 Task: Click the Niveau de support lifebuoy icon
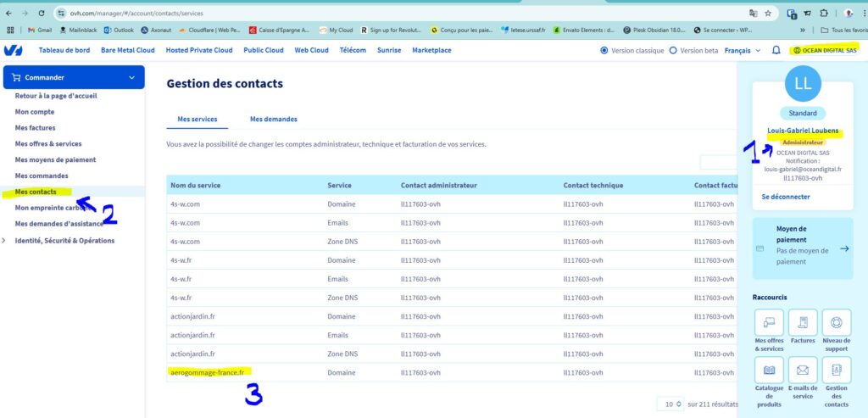pos(836,322)
